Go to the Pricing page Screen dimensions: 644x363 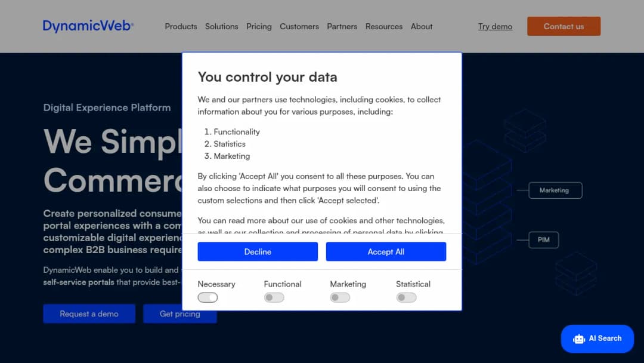pyautogui.click(x=259, y=26)
